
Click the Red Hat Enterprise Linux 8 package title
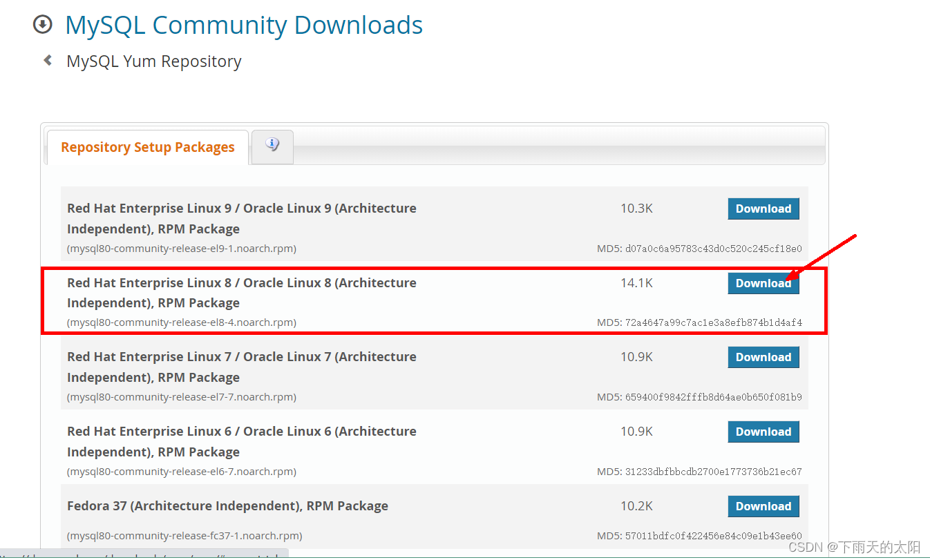(x=242, y=293)
